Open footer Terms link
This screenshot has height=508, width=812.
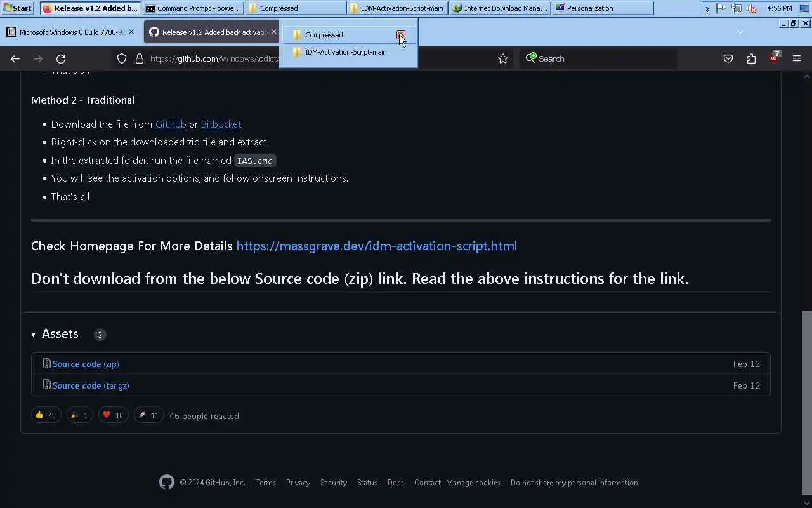pyautogui.click(x=266, y=483)
